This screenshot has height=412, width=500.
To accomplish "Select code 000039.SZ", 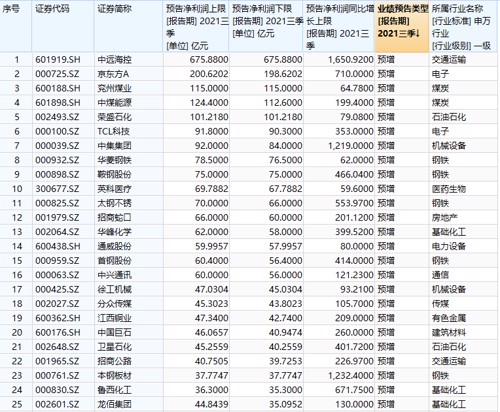I will click(57, 146).
